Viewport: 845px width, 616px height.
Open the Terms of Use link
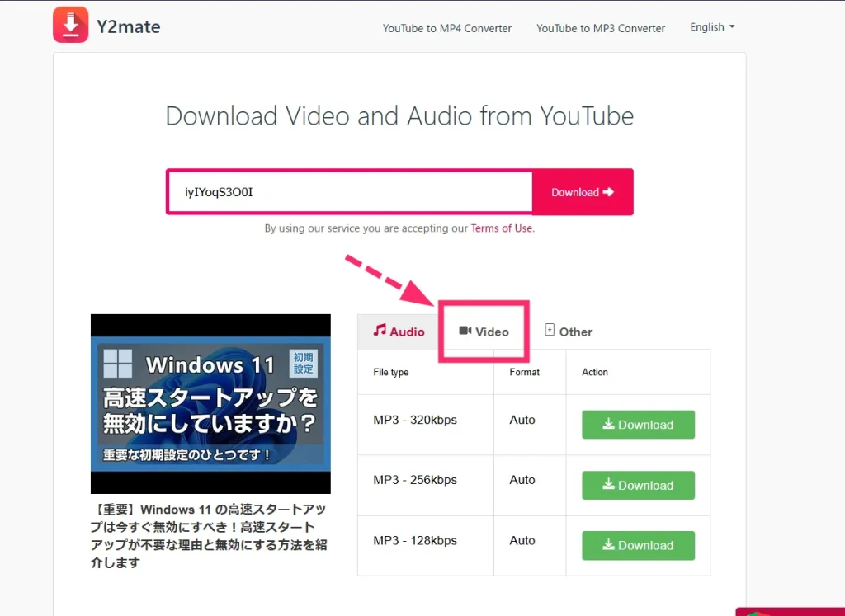coord(501,228)
